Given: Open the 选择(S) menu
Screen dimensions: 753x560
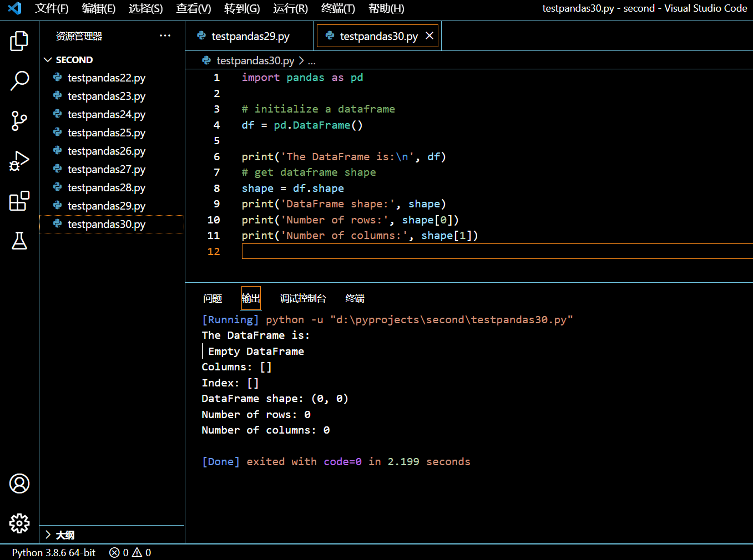Looking at the screenshot, I should pyautogui.click(x=145, y=8).
